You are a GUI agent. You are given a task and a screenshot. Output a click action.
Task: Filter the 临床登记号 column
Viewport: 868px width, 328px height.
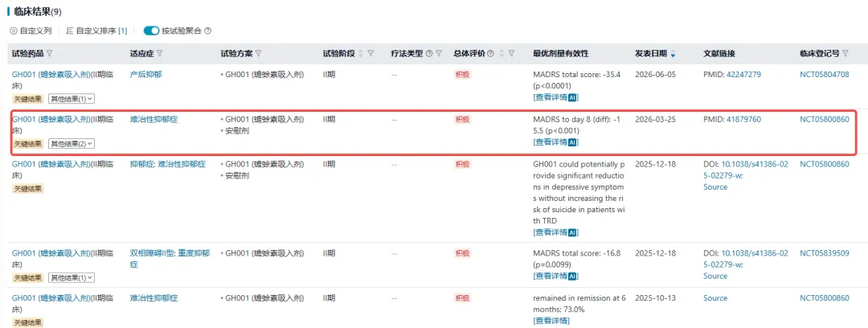[845, 54]
